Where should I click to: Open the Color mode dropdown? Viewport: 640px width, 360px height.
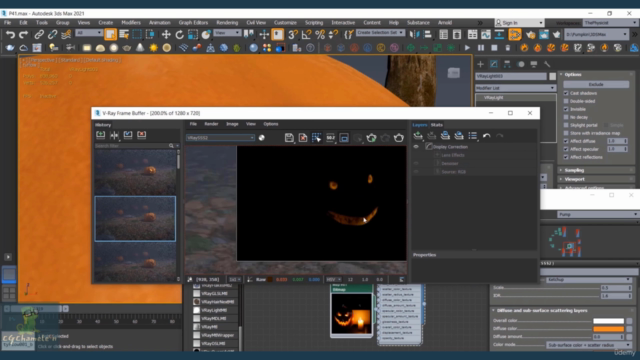click(588, 345)
